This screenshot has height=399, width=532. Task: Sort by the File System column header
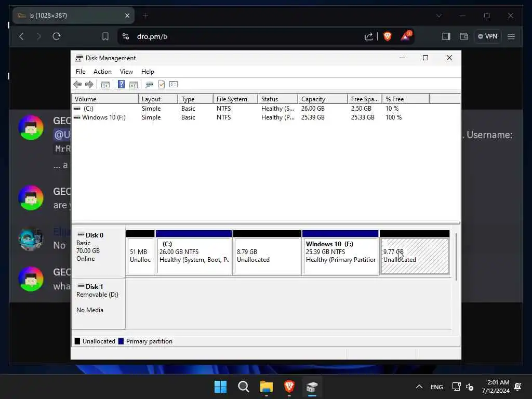click(235, 99)
